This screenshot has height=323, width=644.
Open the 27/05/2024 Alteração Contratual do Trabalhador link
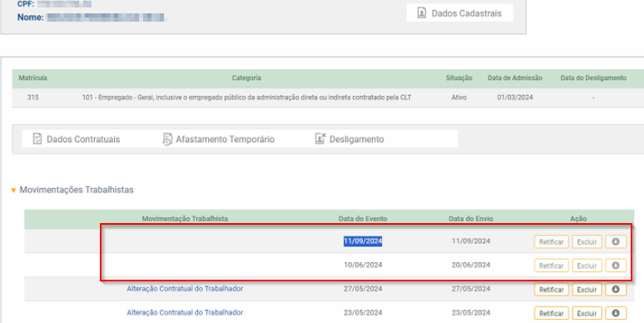pos(185,289)
